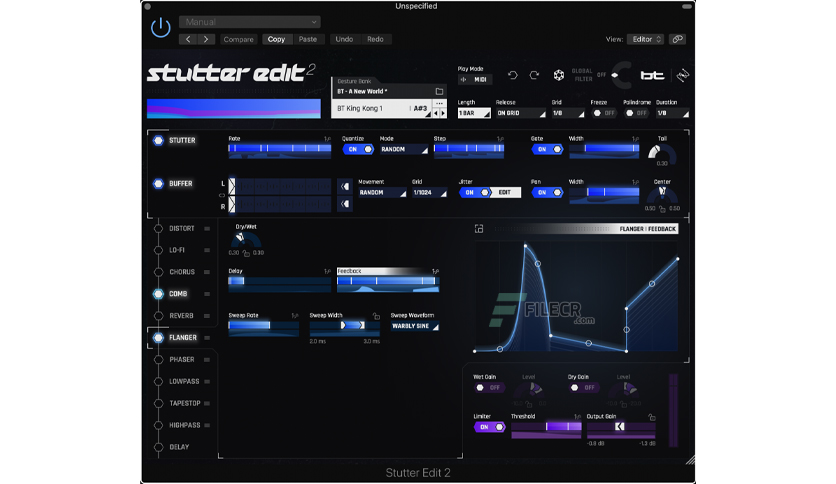Select next gesture with small right arrow

[443, 113]
